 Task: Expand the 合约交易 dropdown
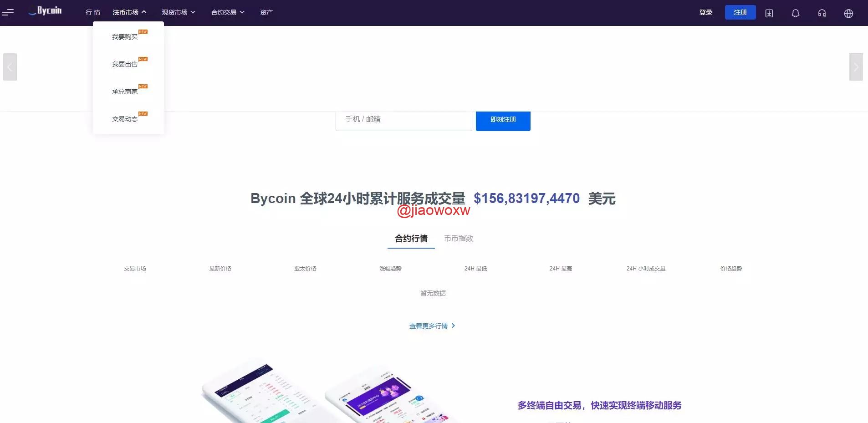click(228, 12)
